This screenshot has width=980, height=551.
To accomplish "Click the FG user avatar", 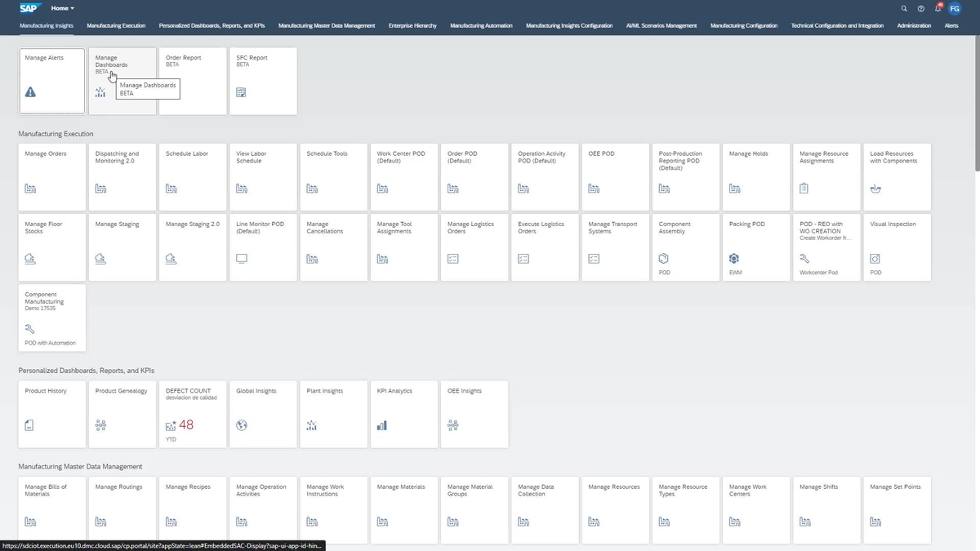I will [x=955, y=8].
